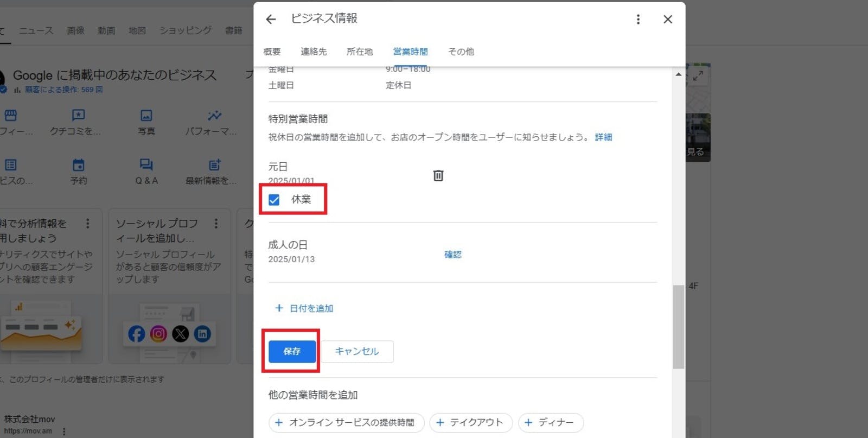Uncheck the 休業 checkbox for 元日
Viewport: 868px width, 438px height.
coord(274,200)
